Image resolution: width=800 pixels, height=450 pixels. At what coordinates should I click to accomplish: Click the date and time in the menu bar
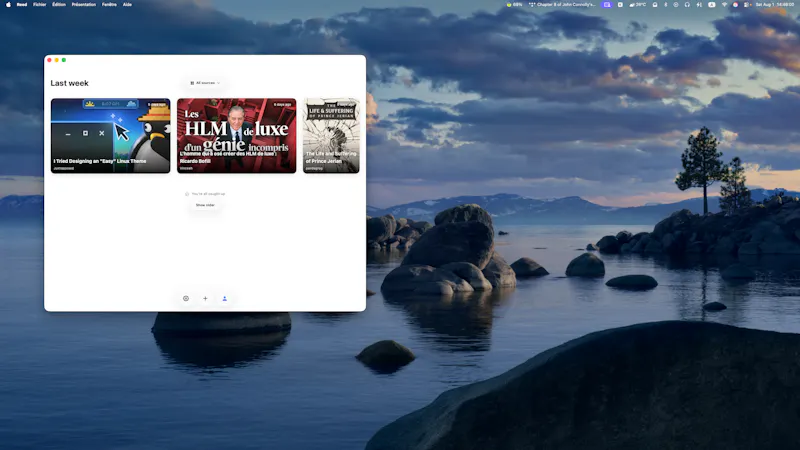click(774, 5)
